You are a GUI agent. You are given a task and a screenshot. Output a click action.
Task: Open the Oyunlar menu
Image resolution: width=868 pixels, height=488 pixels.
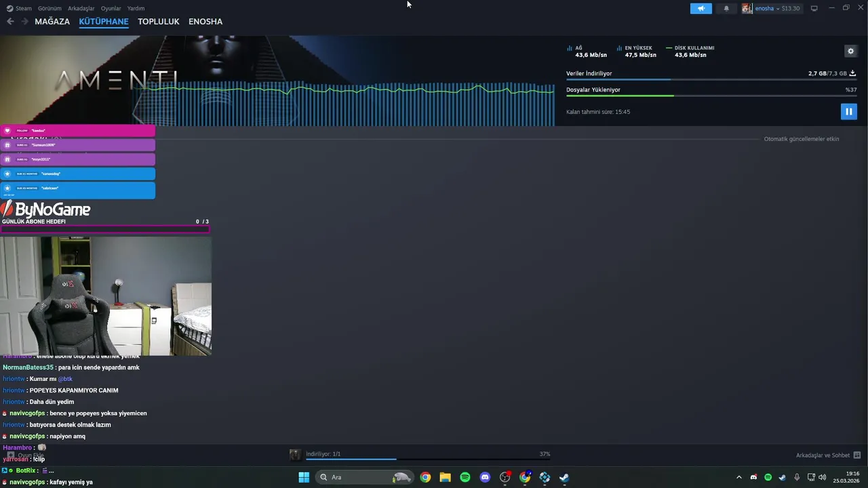[111, 8]
